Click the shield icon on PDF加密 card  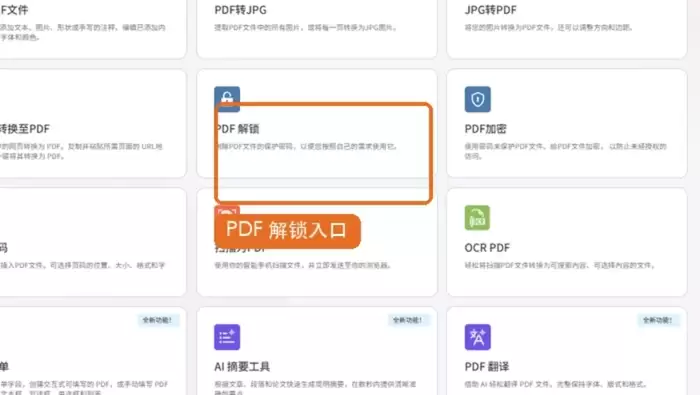pyautogui.click(x=477, y=99)
